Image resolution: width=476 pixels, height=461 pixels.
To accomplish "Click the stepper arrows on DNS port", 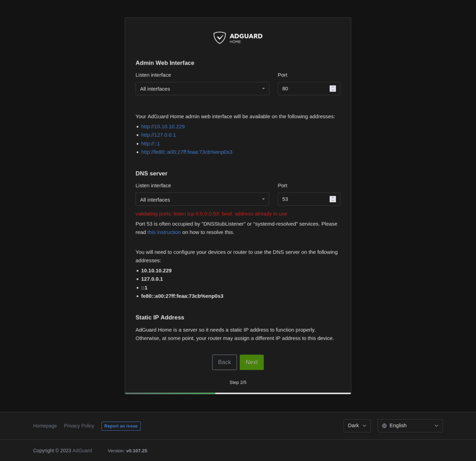I will pyautogui.click(x=333, y=200).
